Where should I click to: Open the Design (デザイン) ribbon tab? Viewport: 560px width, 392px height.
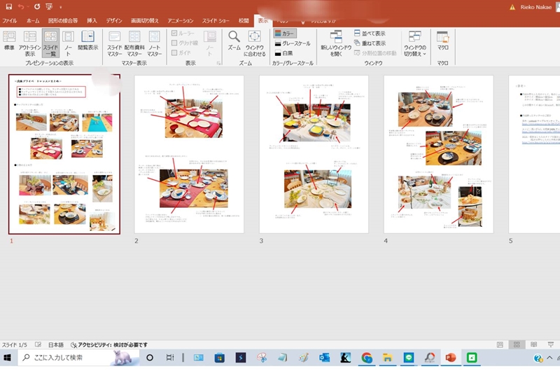[x=114, y=21]
